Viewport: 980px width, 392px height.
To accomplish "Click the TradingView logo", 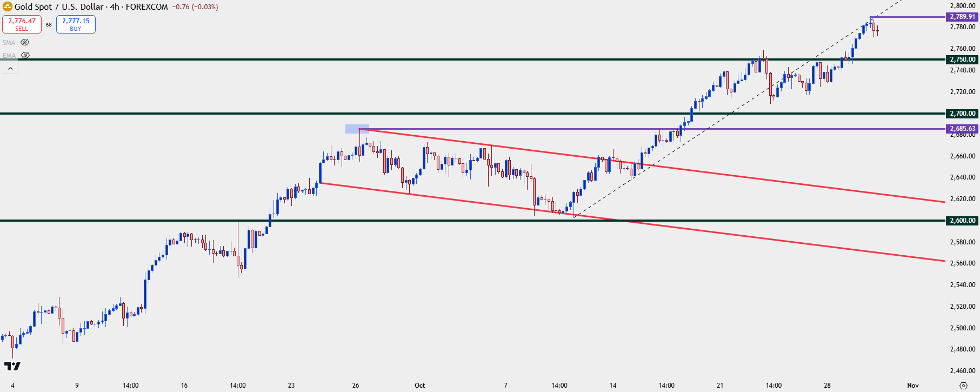I will (12, 367).
